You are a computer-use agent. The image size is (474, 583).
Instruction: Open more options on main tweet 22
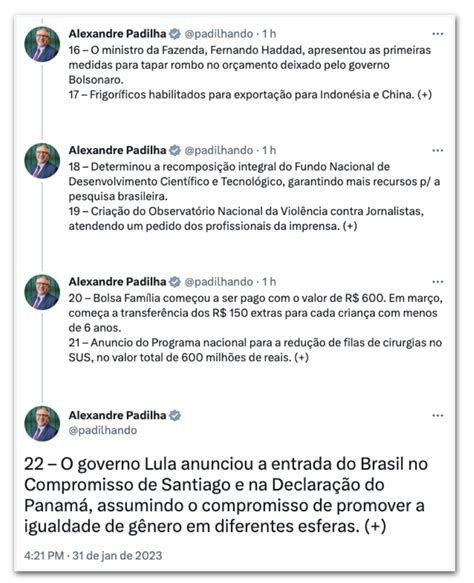(x=438, y=415)
